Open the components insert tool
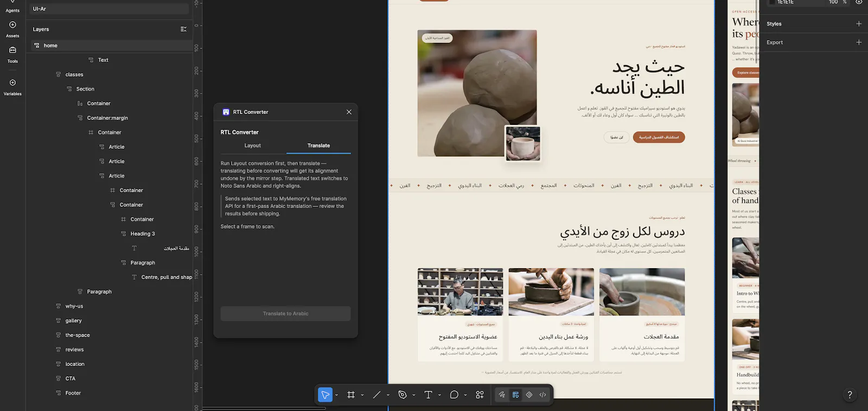Image resolution: width=868 pixels, height=411 pixels. [x=480, y=395]
